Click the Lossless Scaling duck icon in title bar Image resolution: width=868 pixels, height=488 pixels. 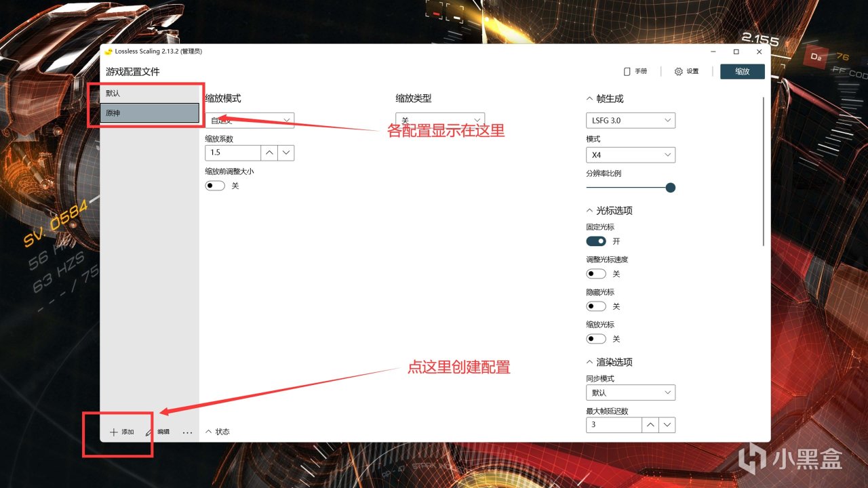click(108, 52)
